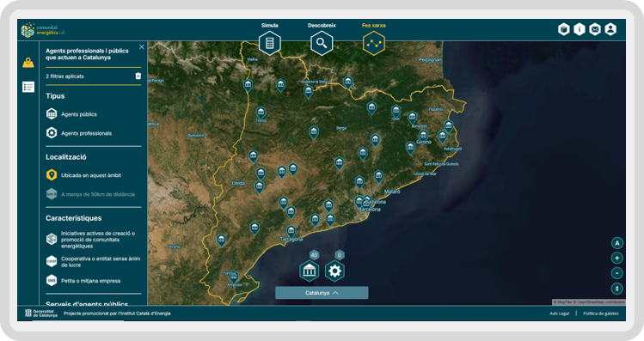Screen dimensions: 644x341
Task: Toggle A menys de 50km filter
Action: coord(90,194)
